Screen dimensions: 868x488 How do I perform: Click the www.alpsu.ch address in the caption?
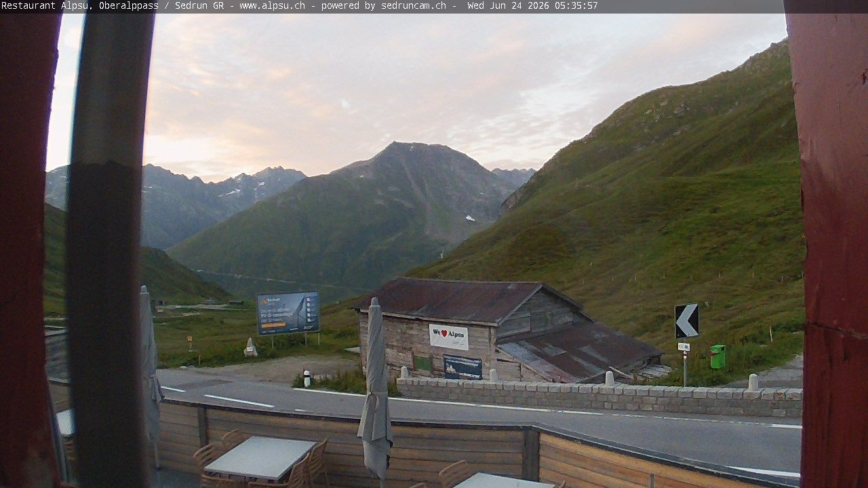272,5
